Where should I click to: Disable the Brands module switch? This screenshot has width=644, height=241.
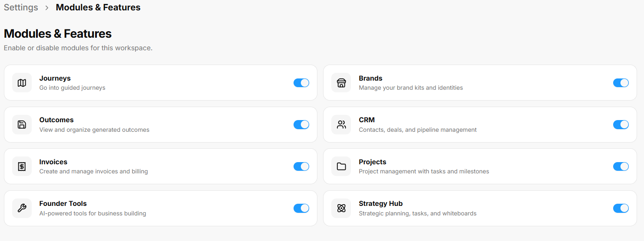[x=621, y=83]
